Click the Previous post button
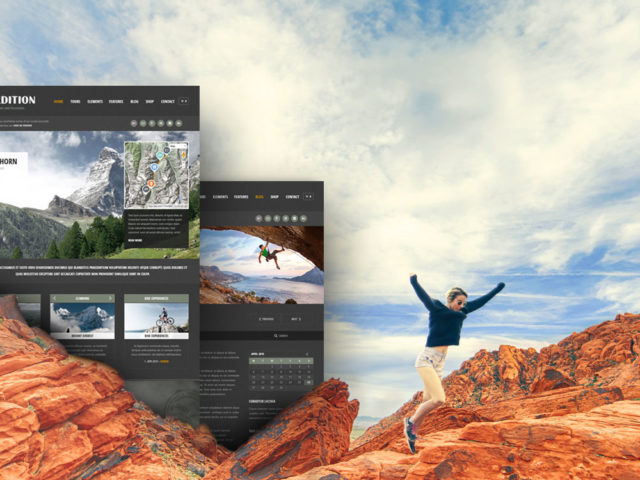The height and width of the screenshot is (480, 640). [266, 319]
